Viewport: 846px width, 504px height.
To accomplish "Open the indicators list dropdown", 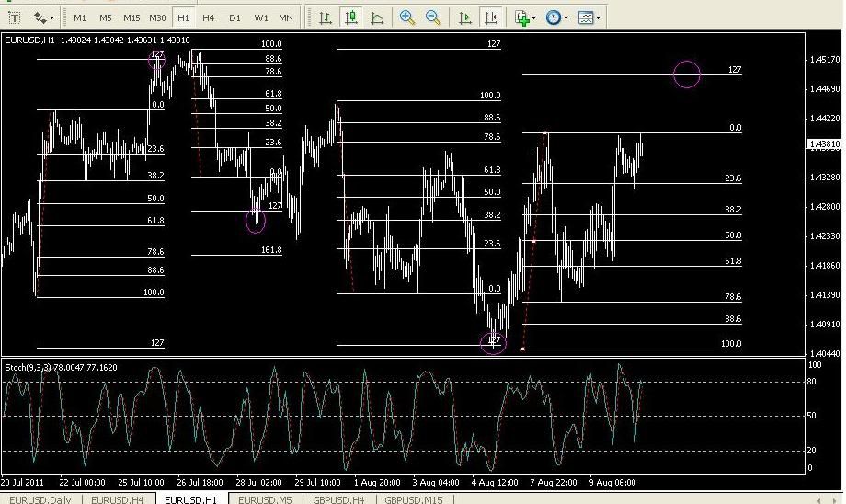I will pos(525,17).
